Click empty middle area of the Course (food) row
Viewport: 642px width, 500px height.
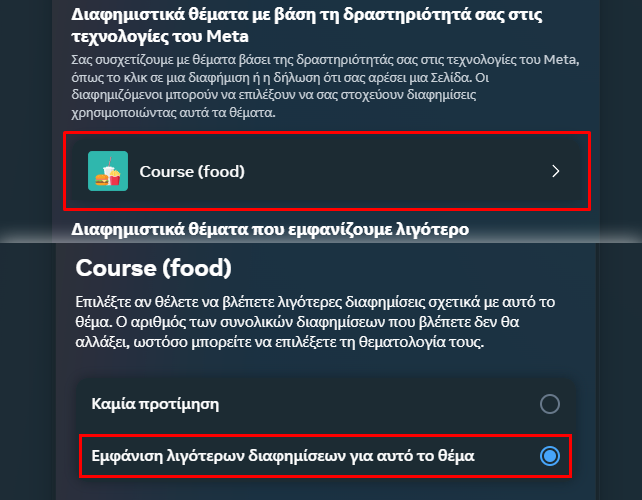[393, 171]
